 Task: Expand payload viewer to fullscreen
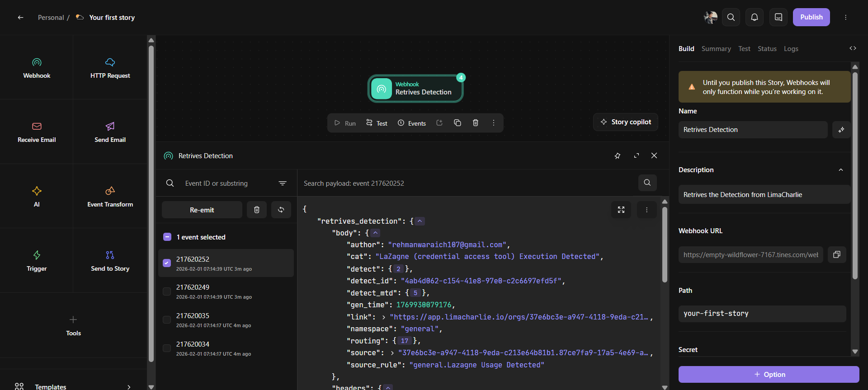[x=621, y=210]
